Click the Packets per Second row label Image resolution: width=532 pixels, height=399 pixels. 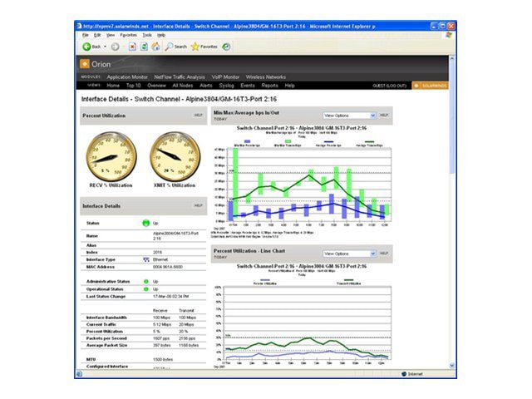coord(106,338)
